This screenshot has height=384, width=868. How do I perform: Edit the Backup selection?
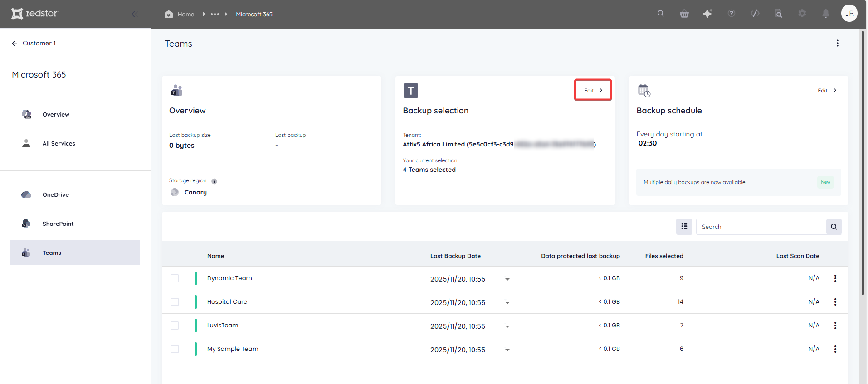click(x=593, y=90)
